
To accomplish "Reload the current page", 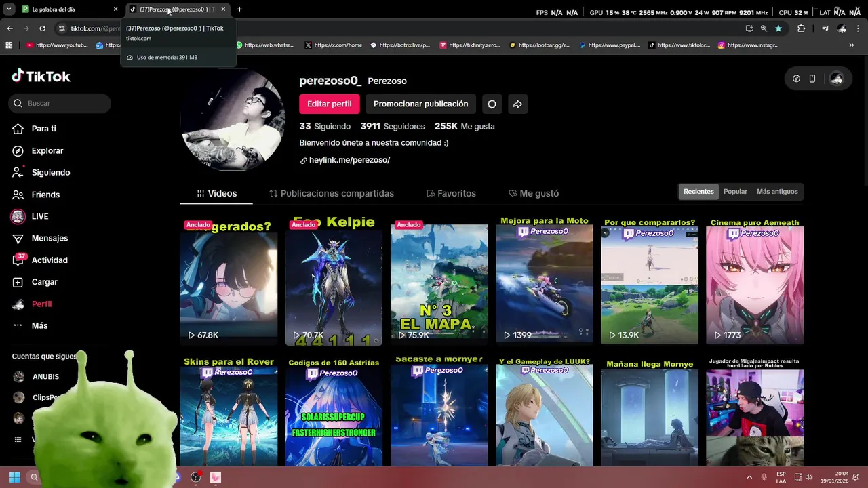I will (x=42, y=28).
